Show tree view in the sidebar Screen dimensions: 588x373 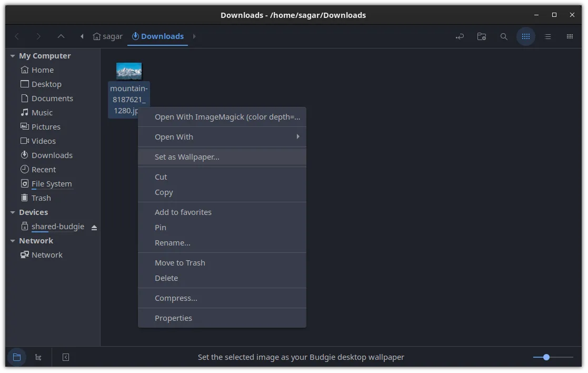click(38, 357)
